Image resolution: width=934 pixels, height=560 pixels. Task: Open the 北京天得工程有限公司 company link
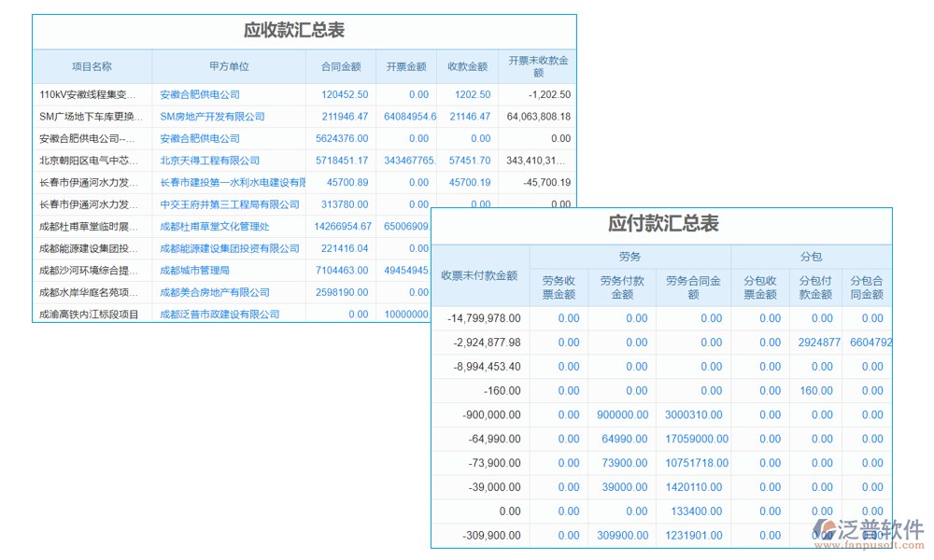point(207,160)
